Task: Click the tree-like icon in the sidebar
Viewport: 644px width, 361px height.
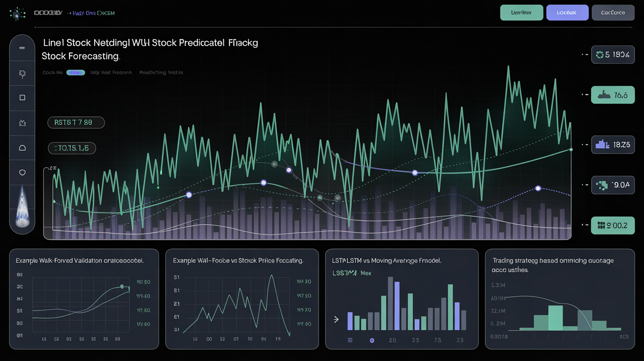Action: (22, 74)
